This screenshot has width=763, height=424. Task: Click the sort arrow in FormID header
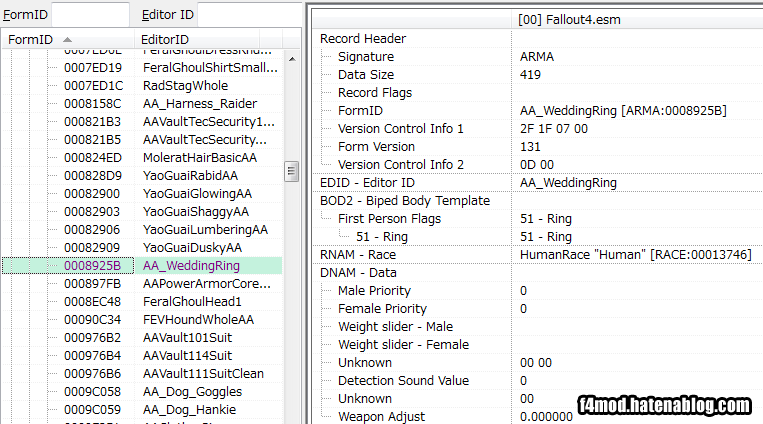coord(67,39)
